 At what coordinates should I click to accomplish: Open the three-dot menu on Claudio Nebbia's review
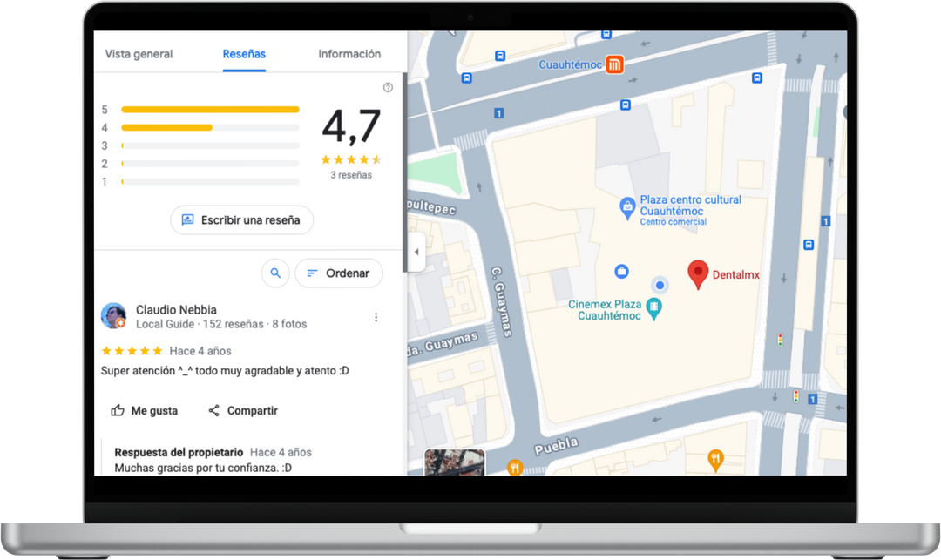coord(376,317)
